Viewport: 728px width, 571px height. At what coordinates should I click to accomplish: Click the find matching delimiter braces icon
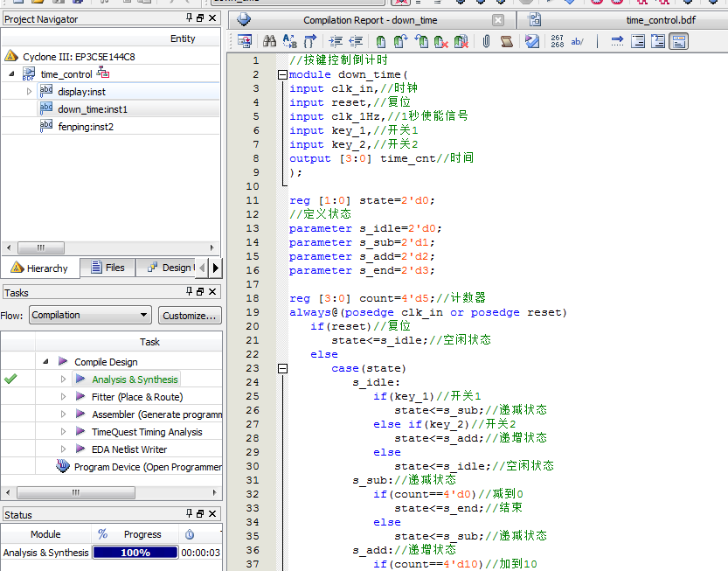(x=310, y=41)
